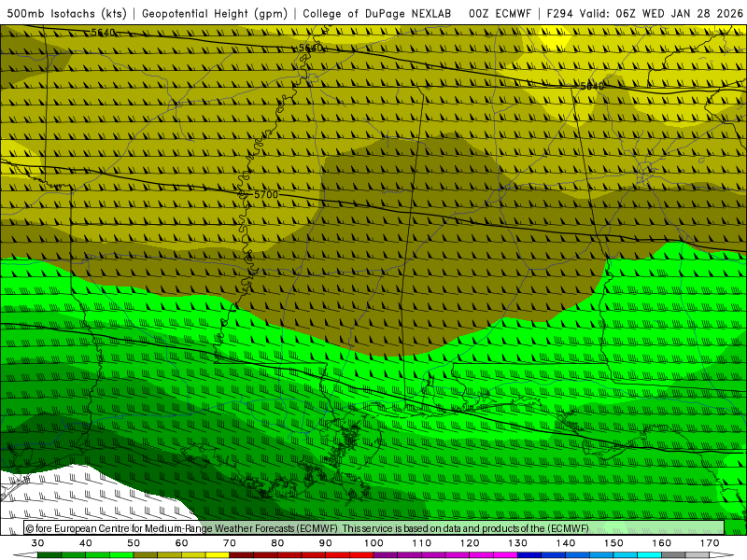Click the 5700 height contour label
Image resolution: width=747 pixels, height=560 pixels.
pos(266,194)
